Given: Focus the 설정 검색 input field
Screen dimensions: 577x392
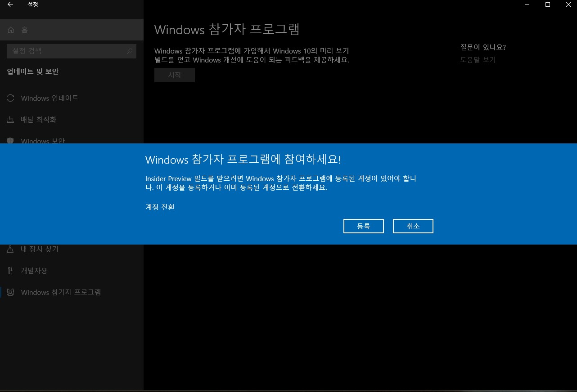Looking at the screenshot, I should 72,51.
